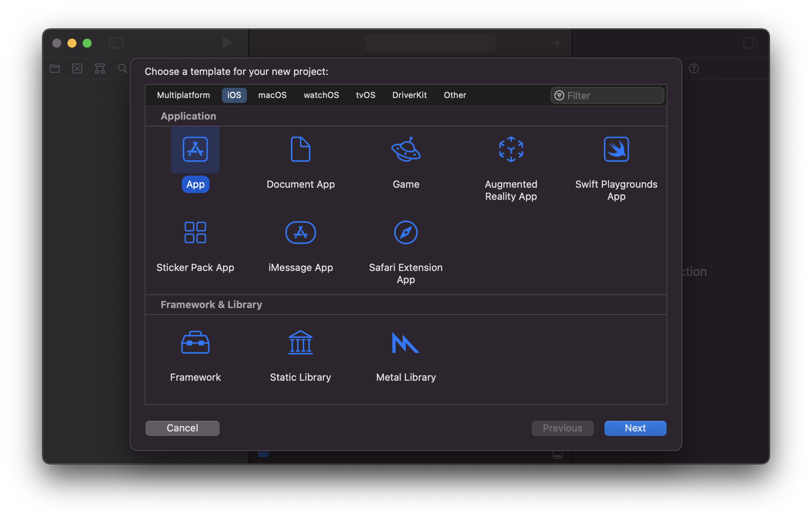This screenshot has width=812, height=520.
Task: Click the Game label
Action: [x=406, y=184]
